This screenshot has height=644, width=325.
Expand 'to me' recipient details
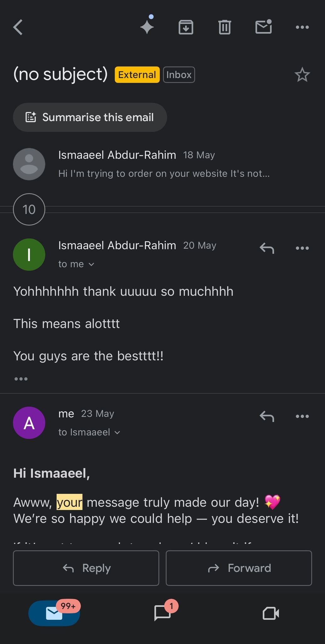[76, 264]
